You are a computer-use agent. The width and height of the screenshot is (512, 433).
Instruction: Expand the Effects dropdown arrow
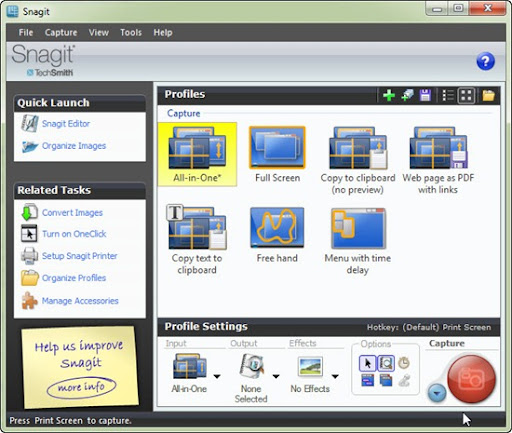(335, 377)
